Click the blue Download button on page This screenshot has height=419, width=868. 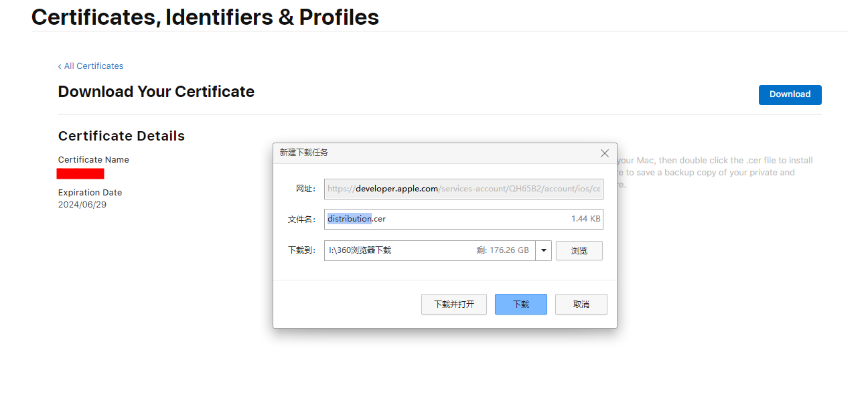click(790, 94)
